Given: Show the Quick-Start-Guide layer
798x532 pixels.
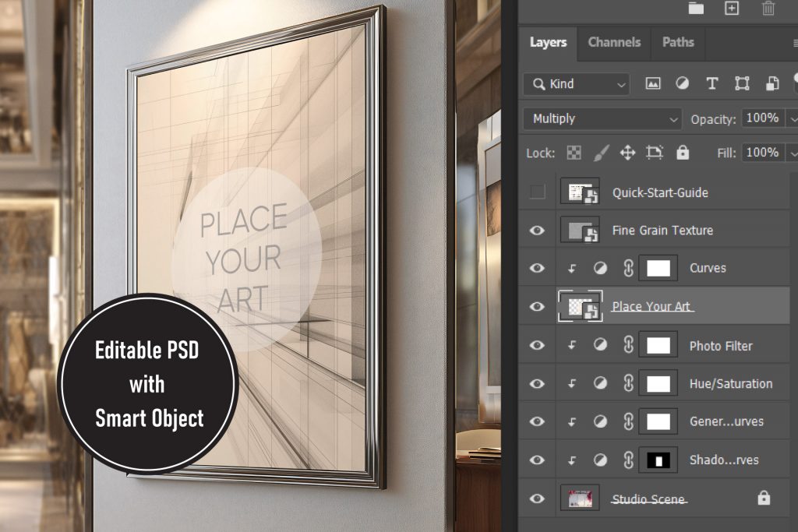Looking at the screenshot, I should [537, 192].
